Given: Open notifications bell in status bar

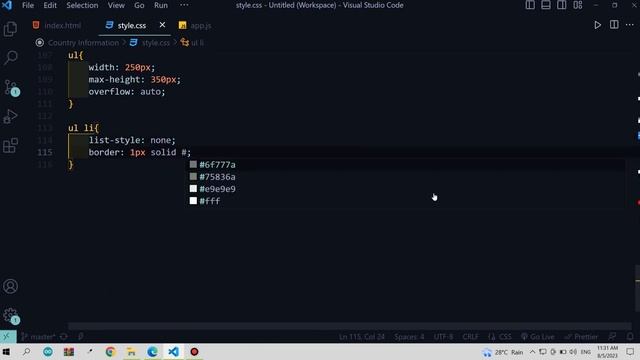Looking at the screenshot, I should click(630, 337).
